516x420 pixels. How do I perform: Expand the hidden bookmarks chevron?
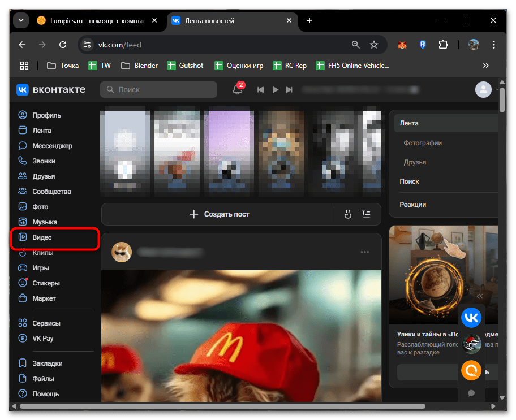(x=485, y=66)
